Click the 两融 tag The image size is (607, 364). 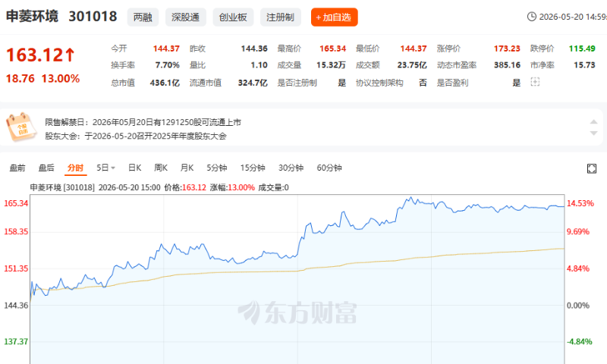[x=143, y=17]
